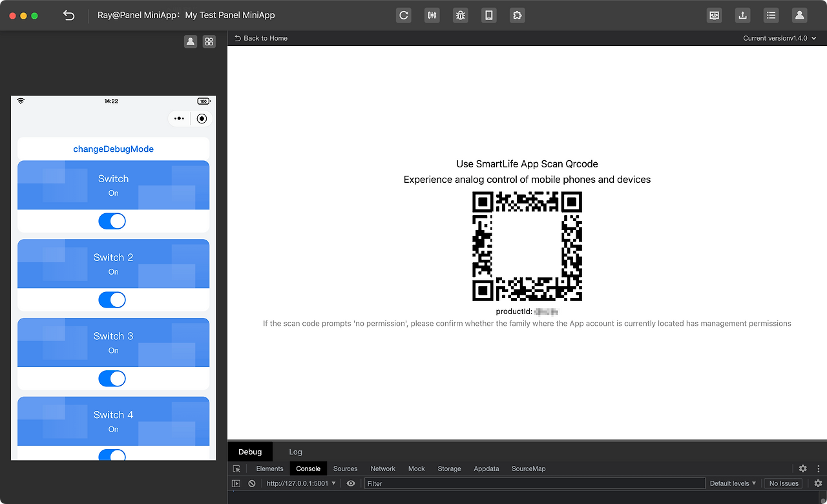Tap the three-dots menu in simulator capsule
This screenshot has height=504, width=827.
coord(180,118)
